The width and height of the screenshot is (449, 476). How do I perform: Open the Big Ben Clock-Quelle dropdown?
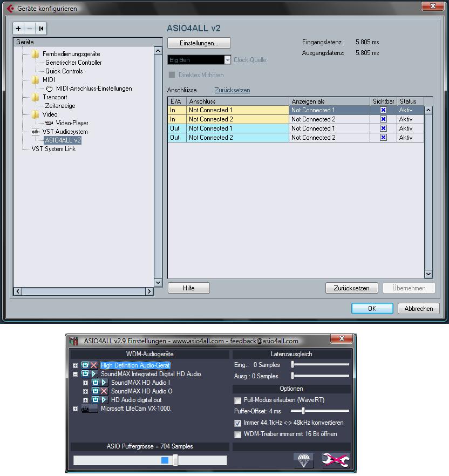tap(227, 60)
